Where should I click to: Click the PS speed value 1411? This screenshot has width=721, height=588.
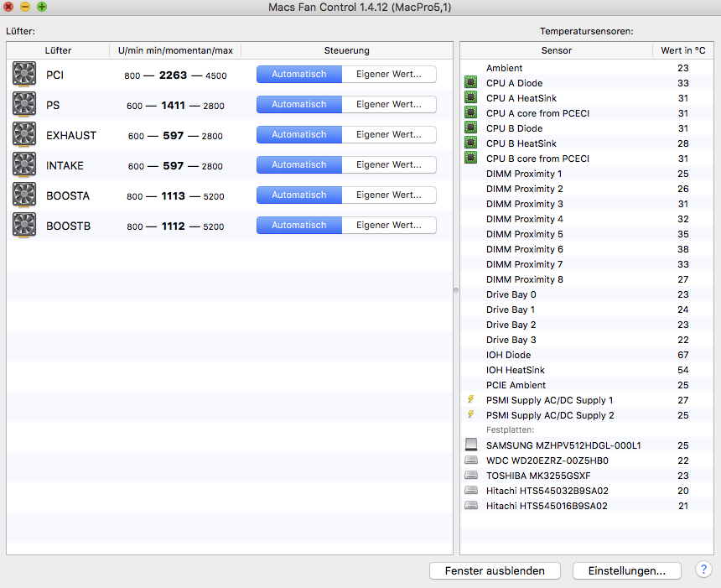point(173,106)
